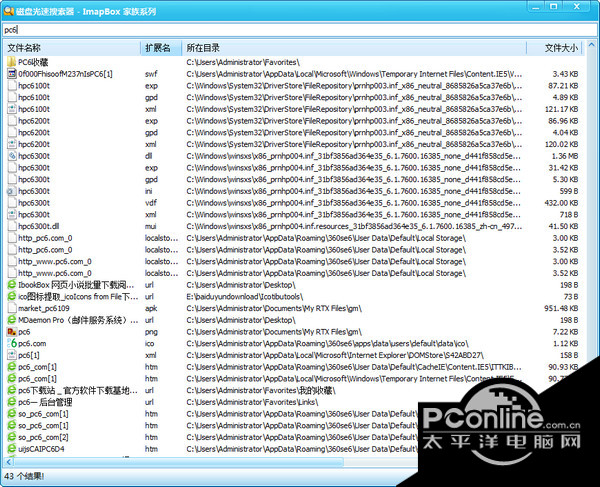The width and height of the screenshot is (600, 487).
Task: Click the PC6收藏 folder icon
Action: (12, 62)
